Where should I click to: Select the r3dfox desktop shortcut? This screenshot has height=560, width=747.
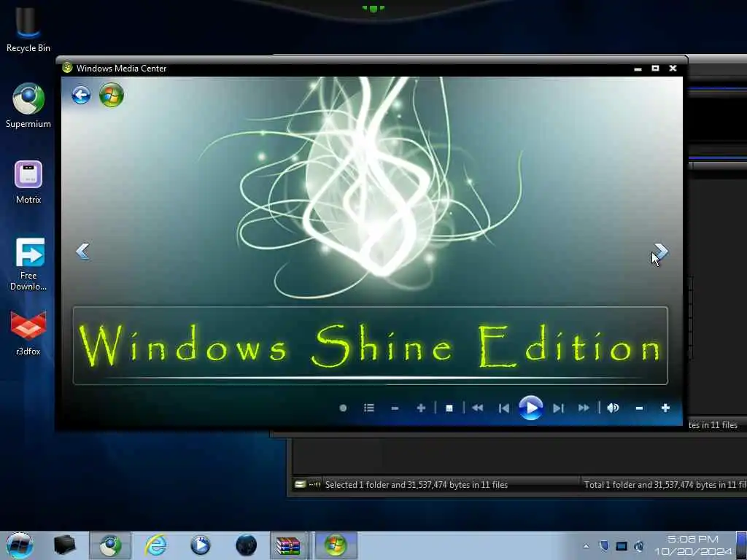point(28,333)
